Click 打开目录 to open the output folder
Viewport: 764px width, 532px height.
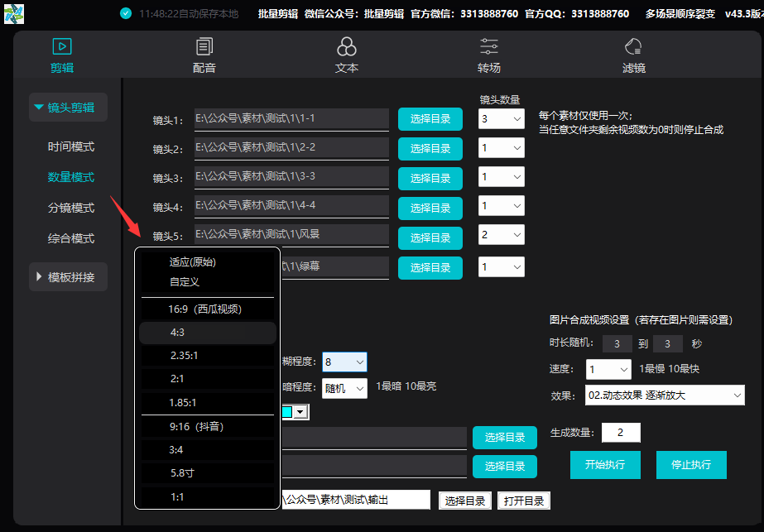pyautogui.click(x=523, y=500)
